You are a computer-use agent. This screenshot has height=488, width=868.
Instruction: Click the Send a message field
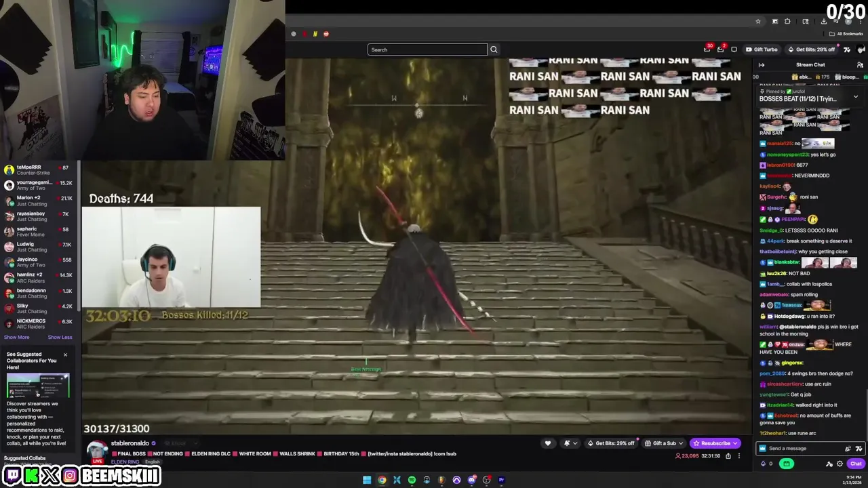coord(800,448)
